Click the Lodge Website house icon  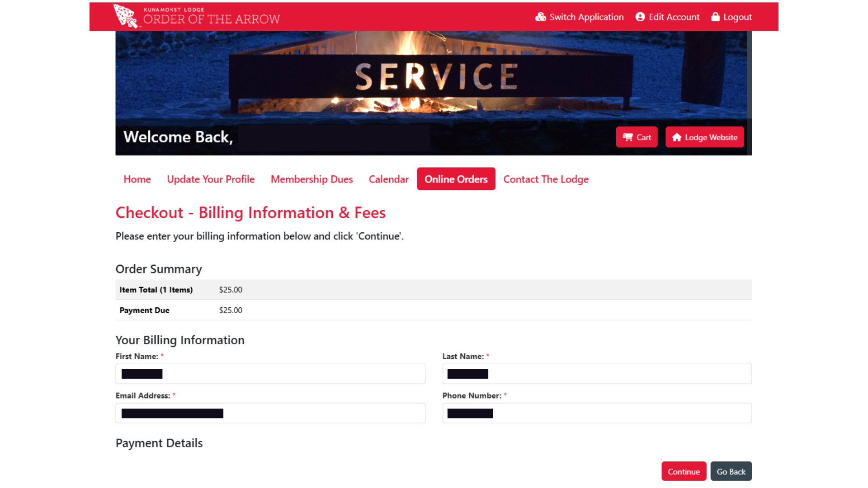click(676, 137)
